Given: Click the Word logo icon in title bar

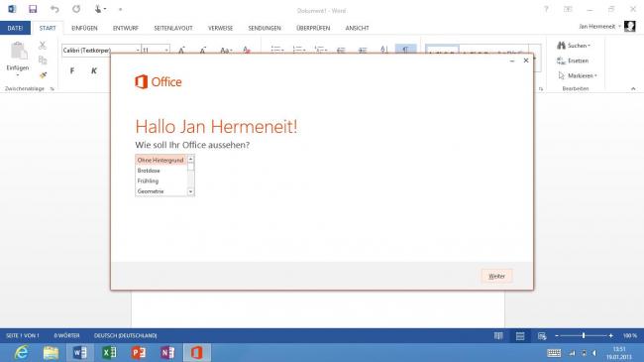Looking at the screenshot, I should (12, 9).
